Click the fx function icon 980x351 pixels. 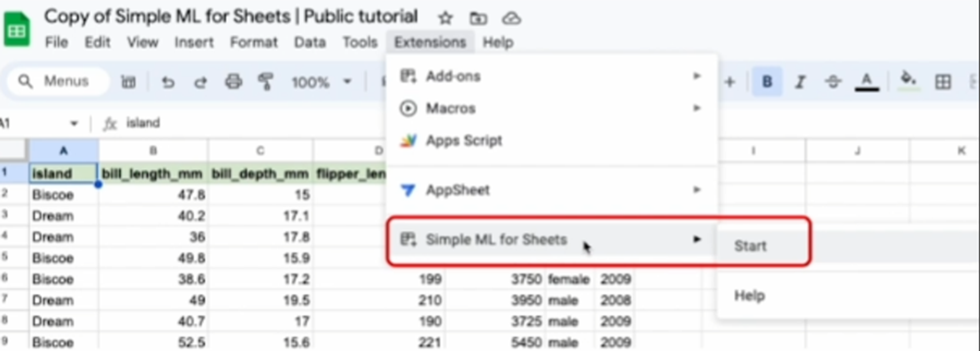pyautogui.click(x=110, y=124)
